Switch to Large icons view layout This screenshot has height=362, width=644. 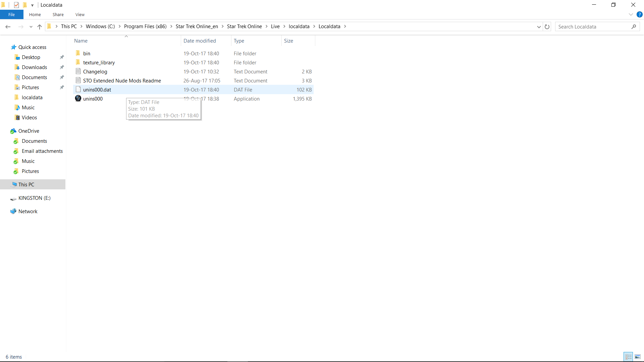[638, 357]
